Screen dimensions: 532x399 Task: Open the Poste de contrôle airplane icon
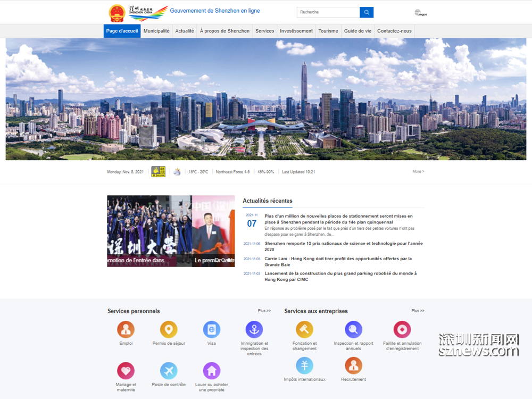coord(169,370)
